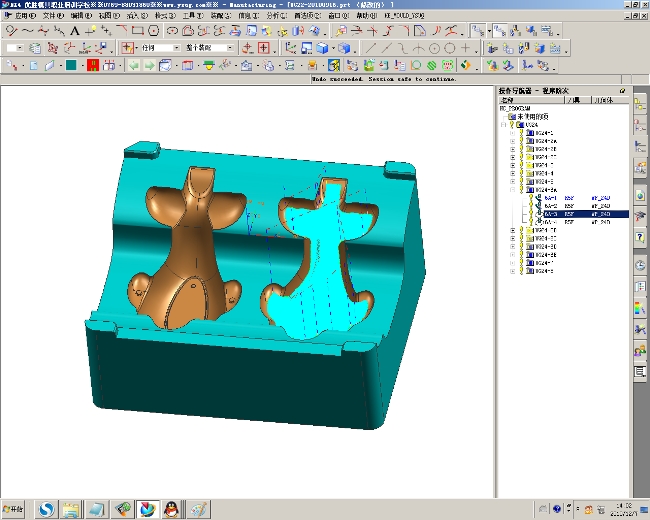Viewport: 650px width, 520px height.
Task: Expand the UG24-1 program group
Action: pyautogui.click(x=513, y=133)
